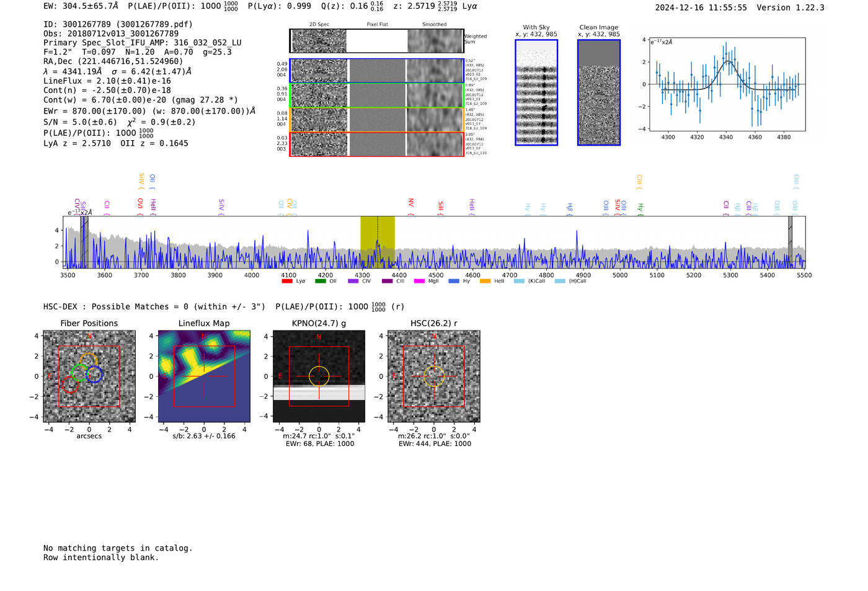Click the red fiber circle in Fiber Positions

[70, 385]
